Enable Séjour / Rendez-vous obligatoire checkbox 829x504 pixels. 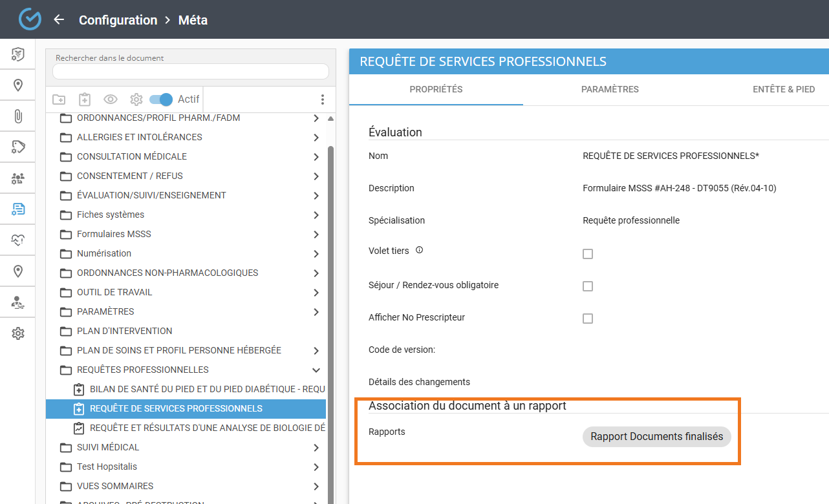tap(588, 286)
